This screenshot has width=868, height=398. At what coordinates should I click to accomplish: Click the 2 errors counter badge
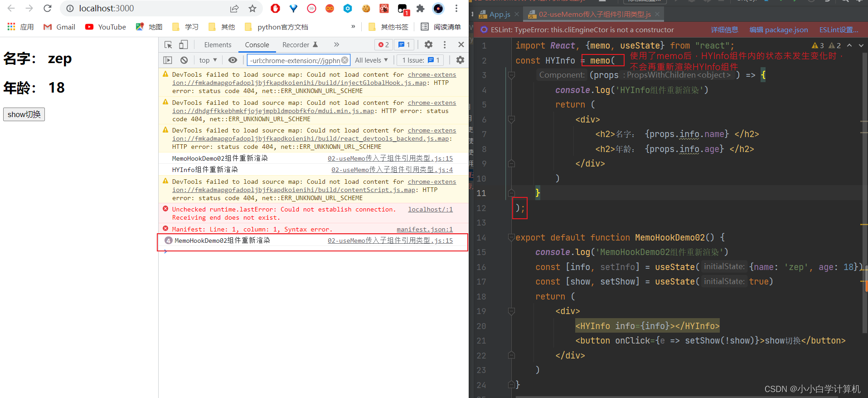tap(384, 44)
